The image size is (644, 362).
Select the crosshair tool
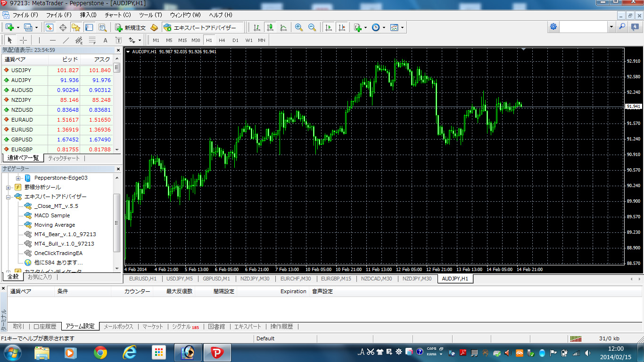tap(23, 40)
